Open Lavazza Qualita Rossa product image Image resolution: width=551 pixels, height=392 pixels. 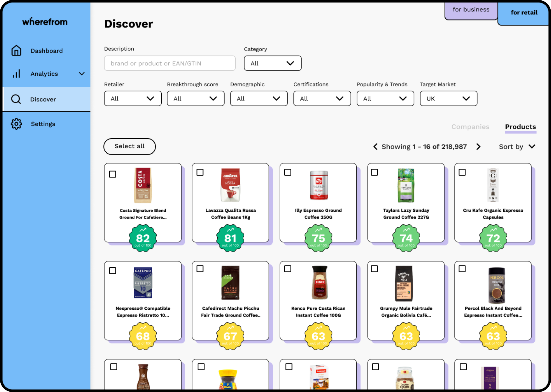(230, 185)
